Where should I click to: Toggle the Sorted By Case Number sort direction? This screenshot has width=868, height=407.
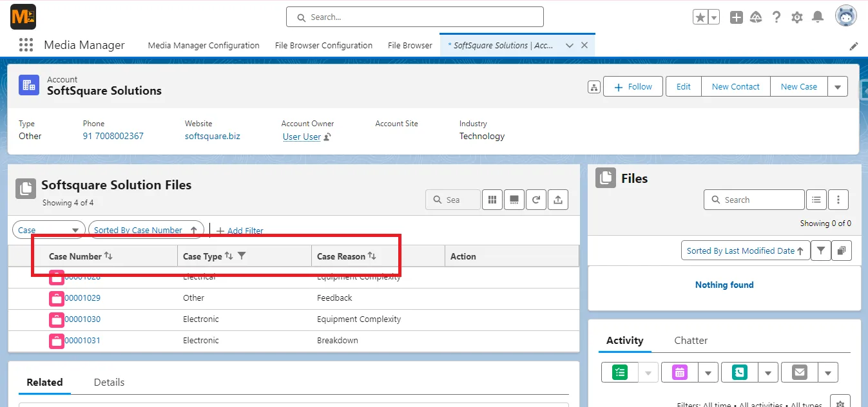195,230
